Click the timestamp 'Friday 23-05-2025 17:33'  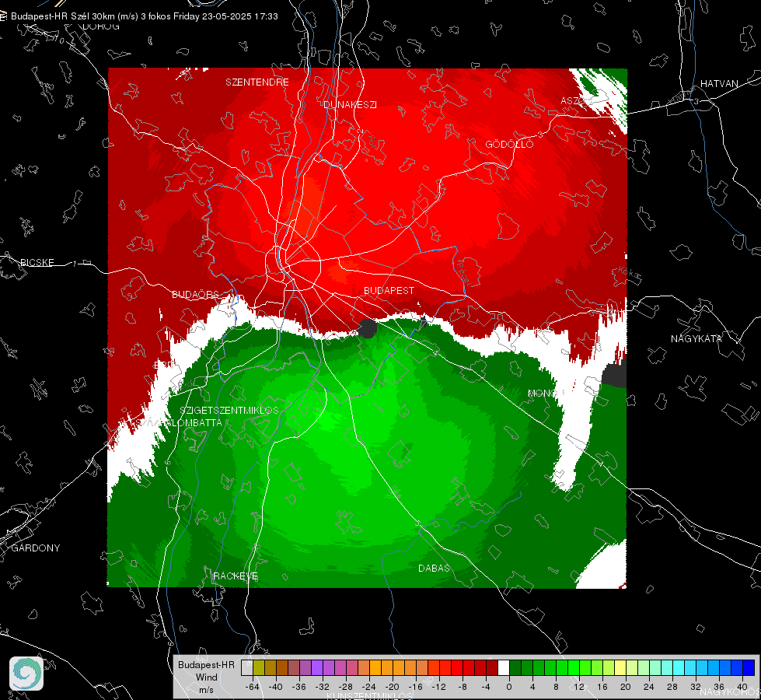[225, 16]
